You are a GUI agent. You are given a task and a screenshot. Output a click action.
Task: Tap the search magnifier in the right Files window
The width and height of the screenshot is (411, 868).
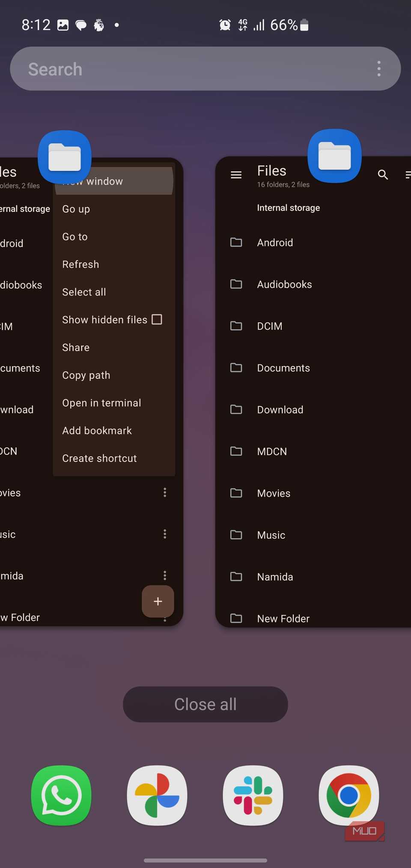click(383, 175)
